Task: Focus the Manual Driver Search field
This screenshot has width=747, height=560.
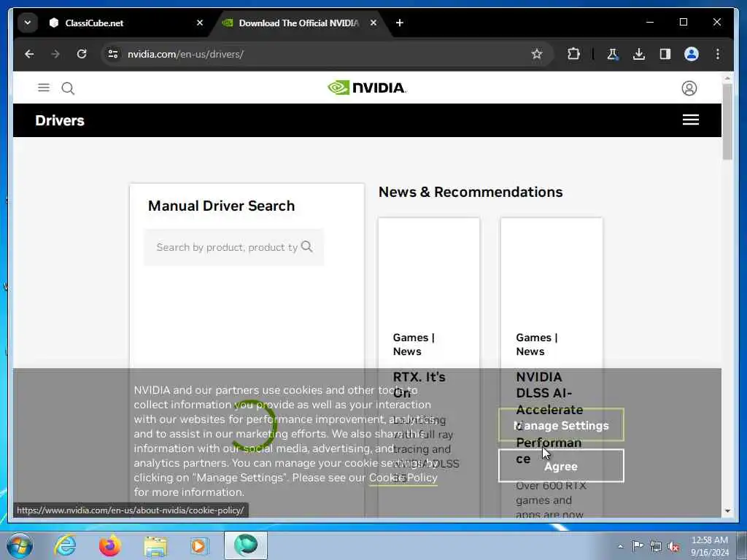Action: [x=233, y=247]
